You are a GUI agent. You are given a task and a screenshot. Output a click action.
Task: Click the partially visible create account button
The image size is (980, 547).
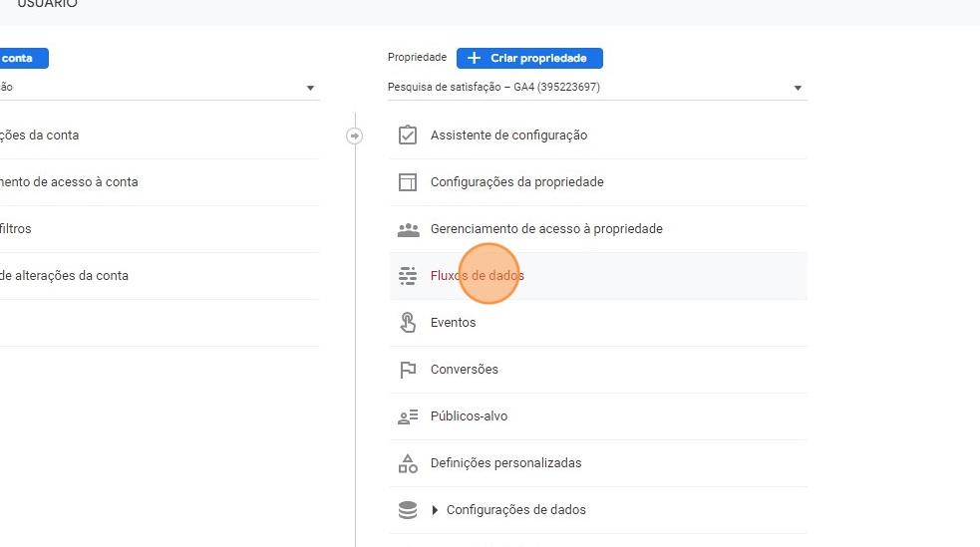point(22,58)
